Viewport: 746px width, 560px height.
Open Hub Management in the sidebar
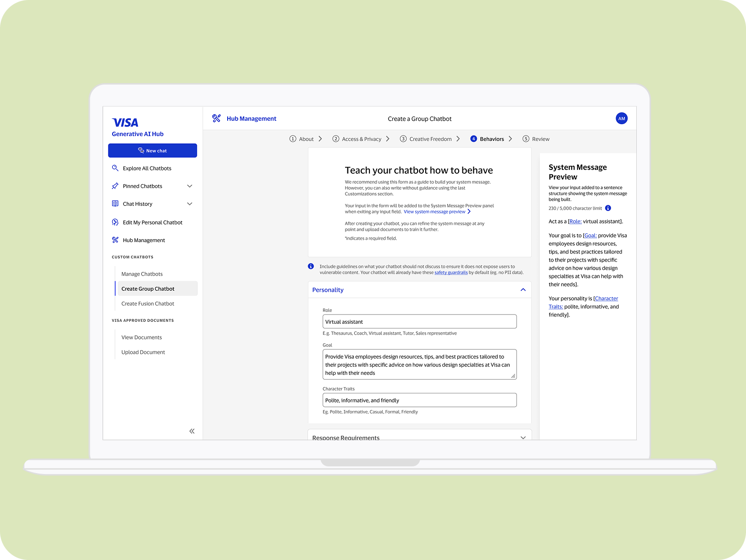click(x=144, y=240)
